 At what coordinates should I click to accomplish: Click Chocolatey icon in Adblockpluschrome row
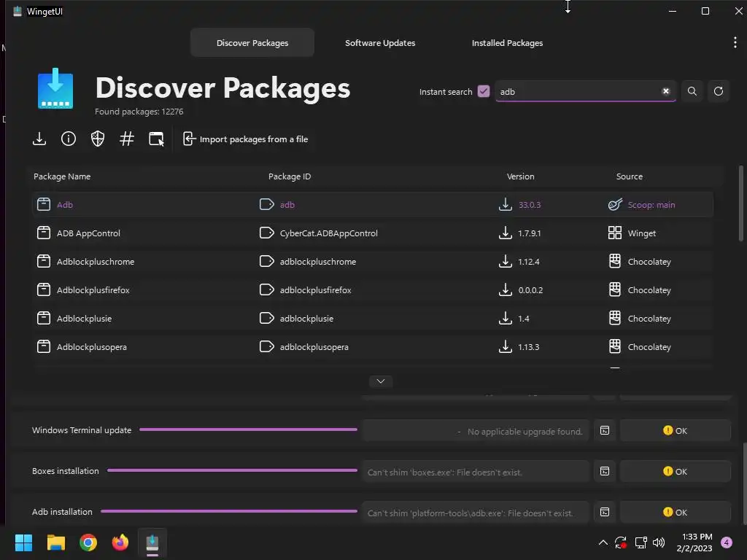pyautogui.click(x=615, y=261)
